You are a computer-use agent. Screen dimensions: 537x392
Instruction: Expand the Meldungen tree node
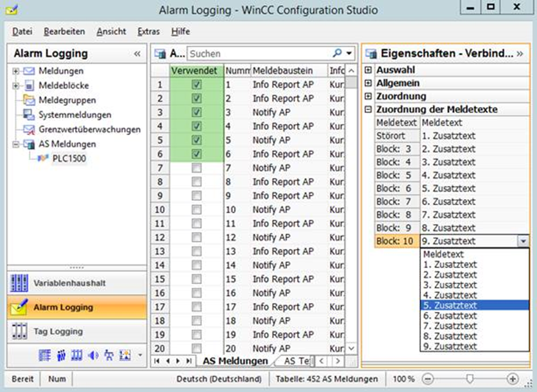coord(15,71)
